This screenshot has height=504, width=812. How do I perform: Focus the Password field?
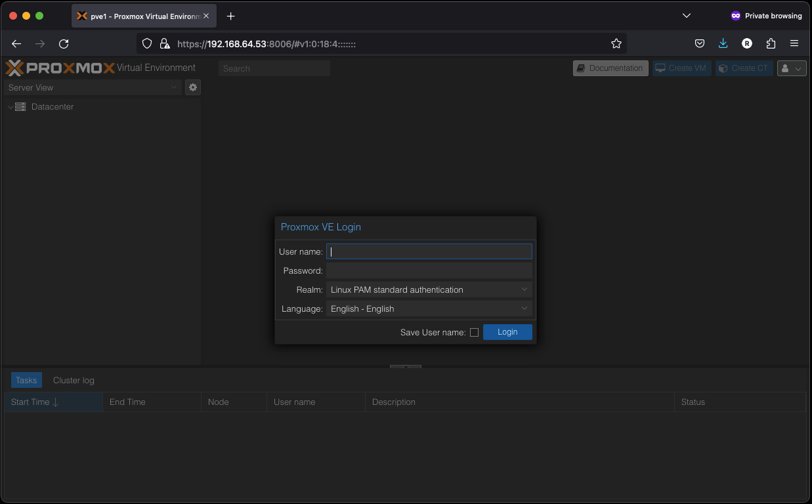tap(429, 270)
